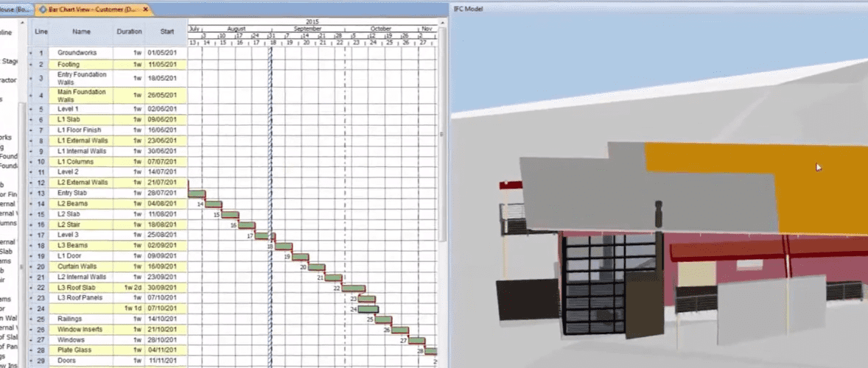Viewport: 868px width, 368px height.
Task: Open the partially visible House tab
Action: [13, 10]
